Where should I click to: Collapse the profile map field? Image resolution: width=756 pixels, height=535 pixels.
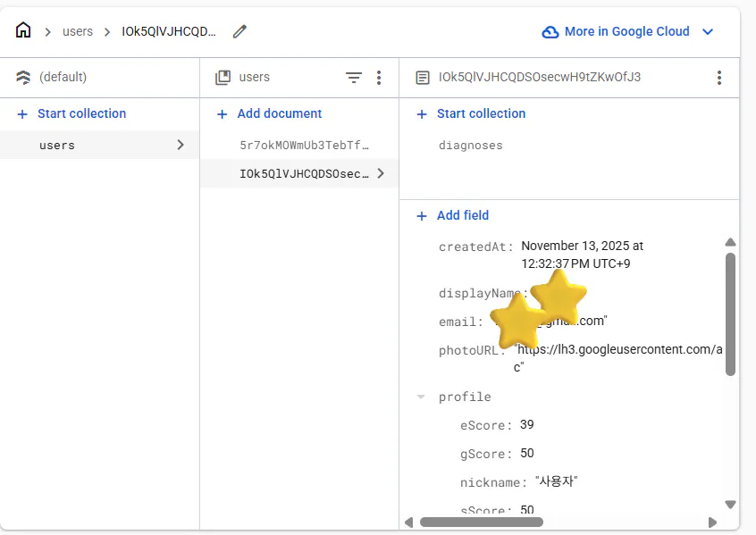pos(421,397)
